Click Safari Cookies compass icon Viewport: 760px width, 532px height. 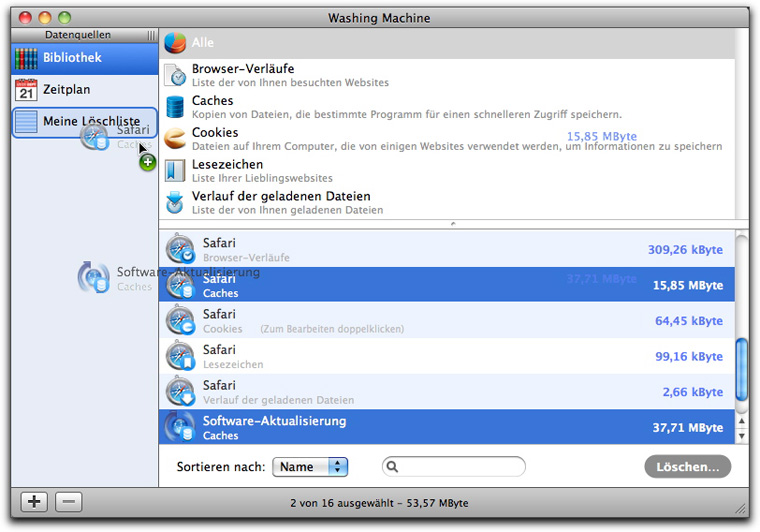click(180, 320)
